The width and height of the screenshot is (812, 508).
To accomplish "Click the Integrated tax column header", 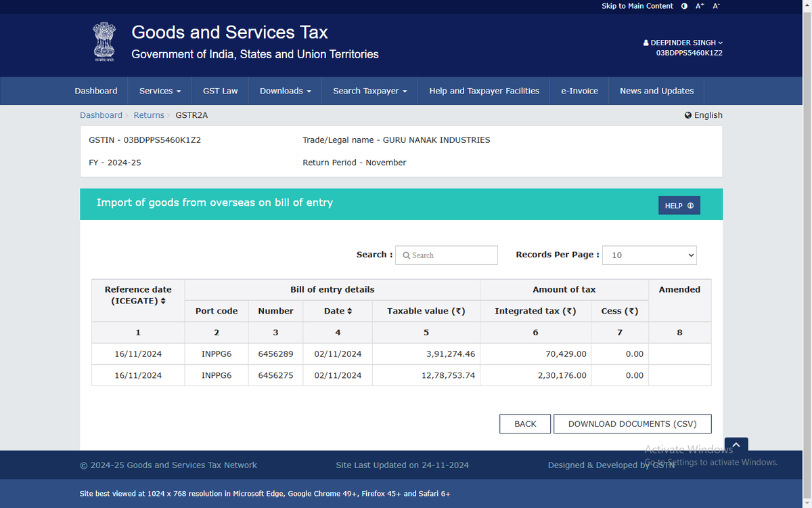I will [535, 311].
